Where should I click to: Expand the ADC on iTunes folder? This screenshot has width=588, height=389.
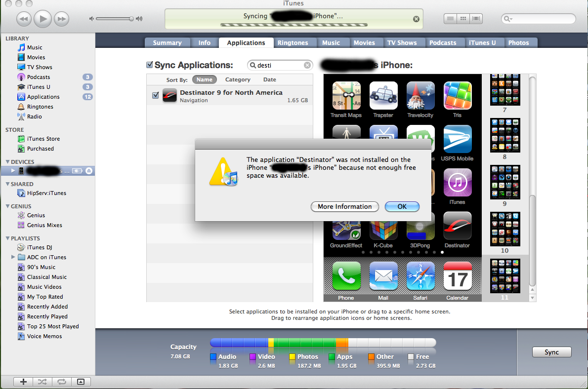(13, 257)
